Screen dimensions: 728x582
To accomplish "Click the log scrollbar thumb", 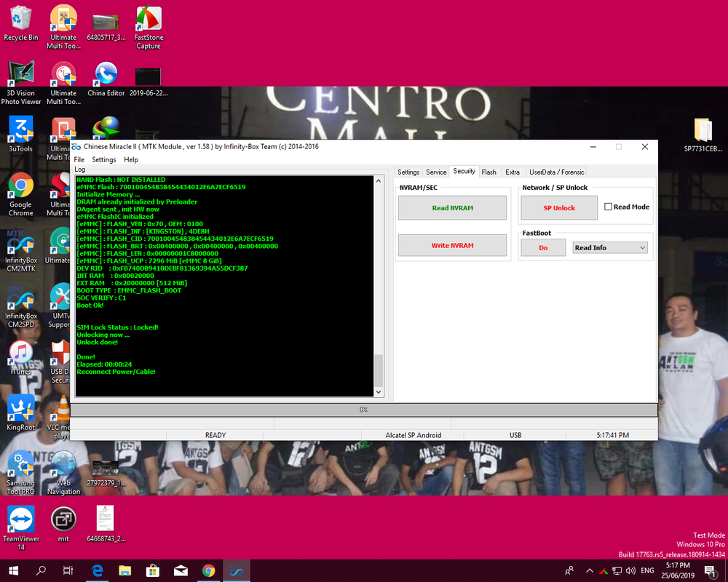I will click(x=379, y=370).
